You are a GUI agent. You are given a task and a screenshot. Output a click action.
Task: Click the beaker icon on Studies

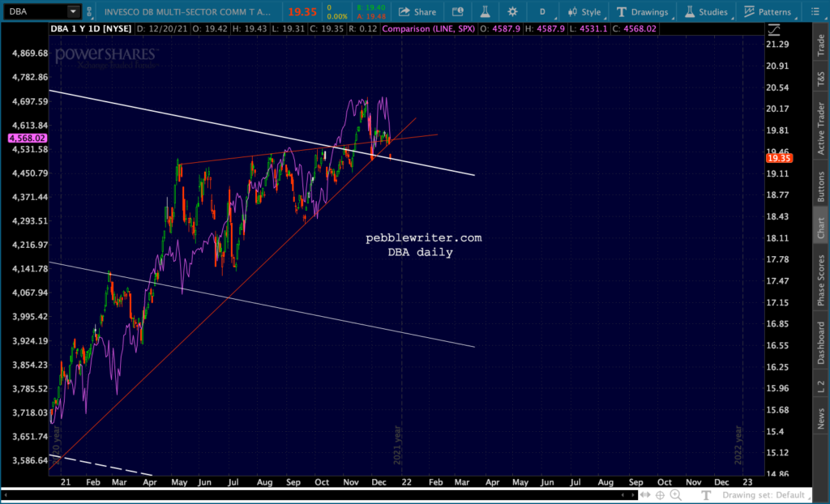(689, 11)
